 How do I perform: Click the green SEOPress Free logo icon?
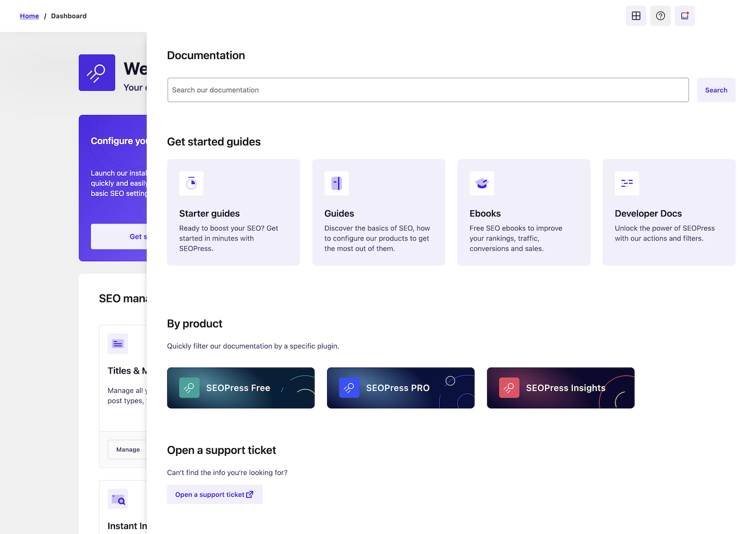click(190, 388)
